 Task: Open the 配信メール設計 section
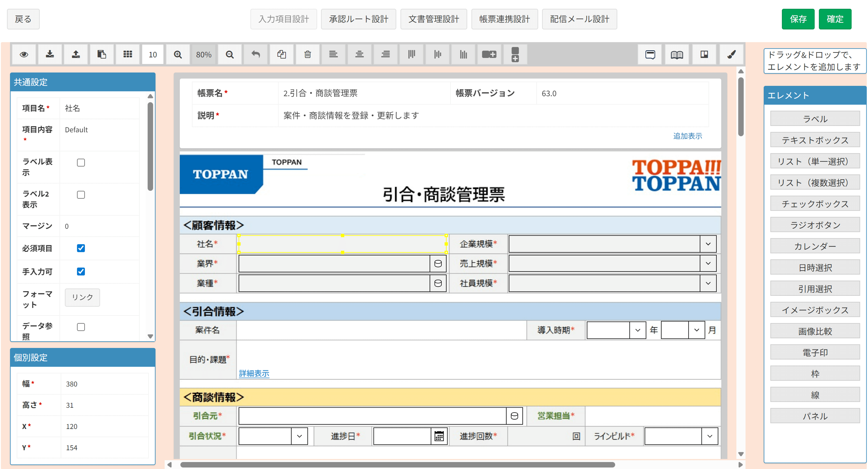click(579, 19)
